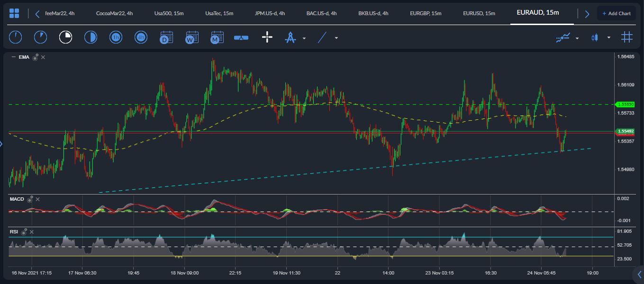The width and height of the screenshot is (644, 284).
Task: Switch to the 1h timeframe
Action: click(x=116, y=37)
